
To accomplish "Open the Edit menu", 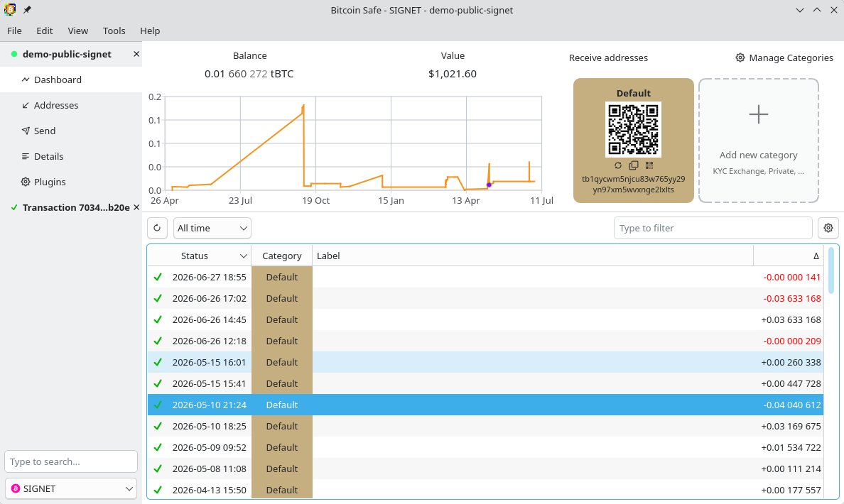I will coord(45,31).
